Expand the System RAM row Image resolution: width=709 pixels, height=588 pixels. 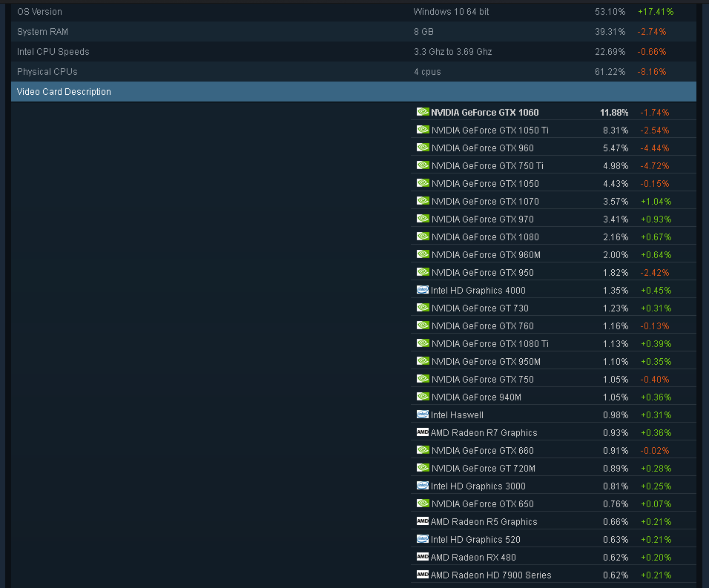pyautogui.click(x=354, y=32)
